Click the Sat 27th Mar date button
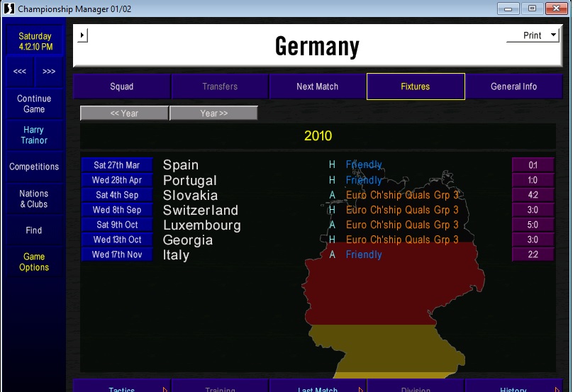The width and height of the screenshot is (573, 392). point(117,165)
